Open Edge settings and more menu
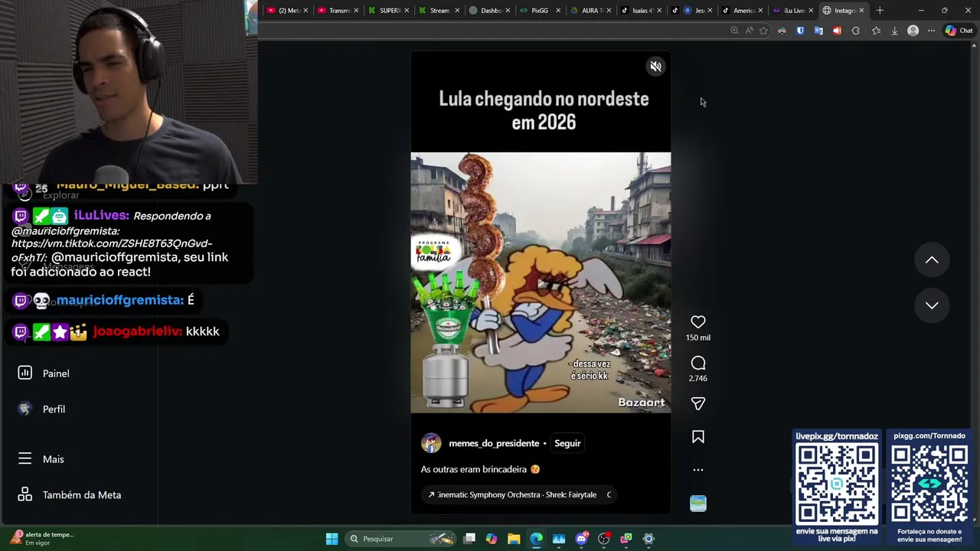The image size is (980, 551). tap(931, 31)
